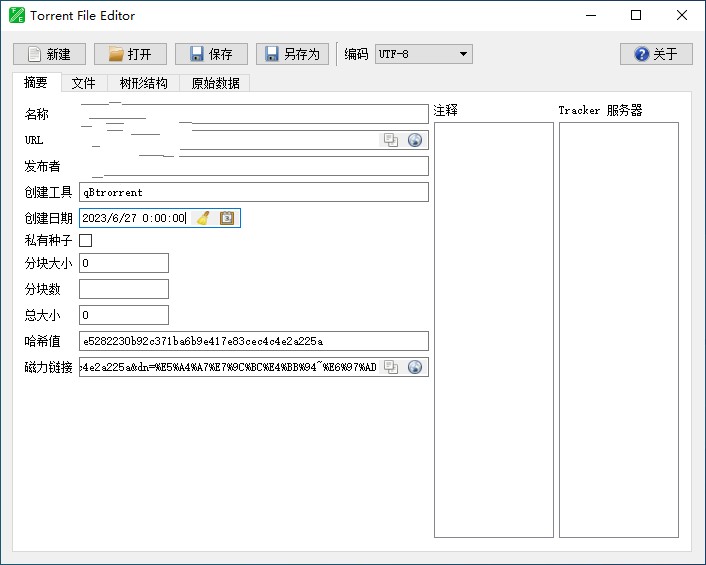The height and width of the screenshot is (565, 706).
Task: Open the magnet link via globe icon
Action: tap(415, 367)
